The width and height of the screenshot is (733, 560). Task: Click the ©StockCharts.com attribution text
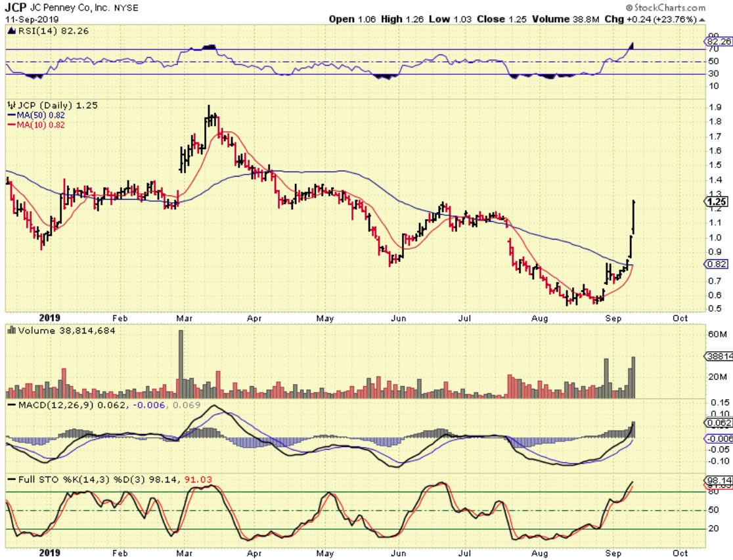pyautogui.click(x=666, y=7)
